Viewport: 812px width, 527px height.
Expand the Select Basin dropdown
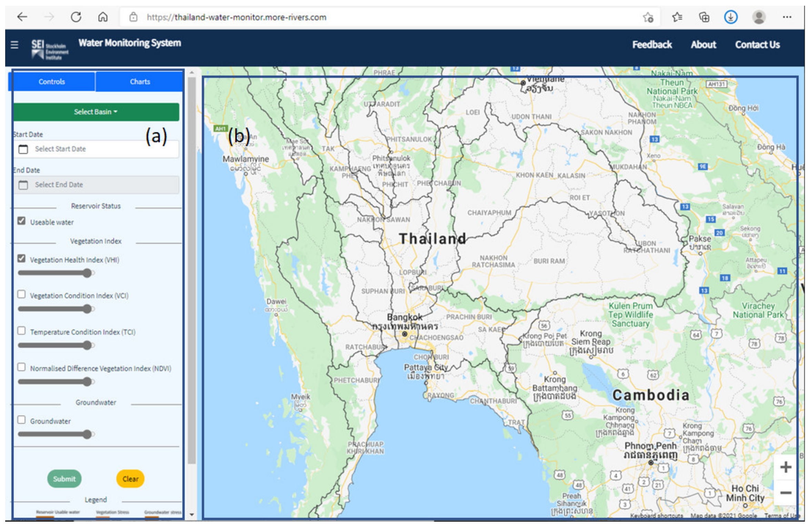(x=96, y=112)
